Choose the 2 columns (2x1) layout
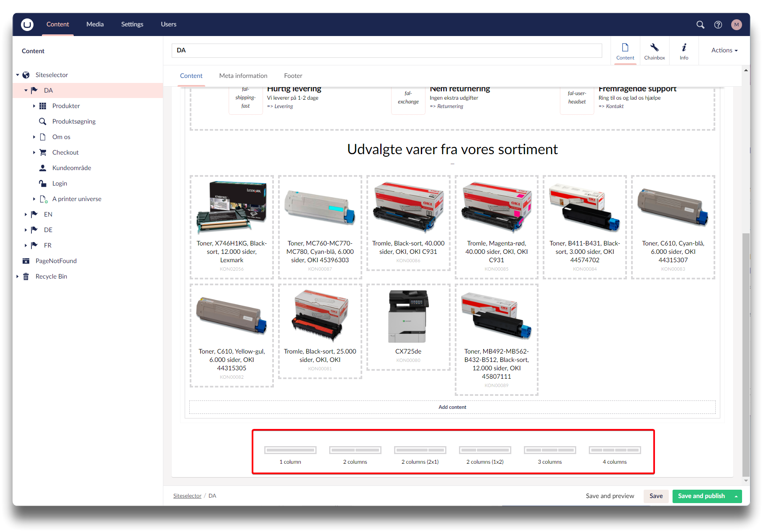Viewport: 763px width, 532px height. coord(420,451)
